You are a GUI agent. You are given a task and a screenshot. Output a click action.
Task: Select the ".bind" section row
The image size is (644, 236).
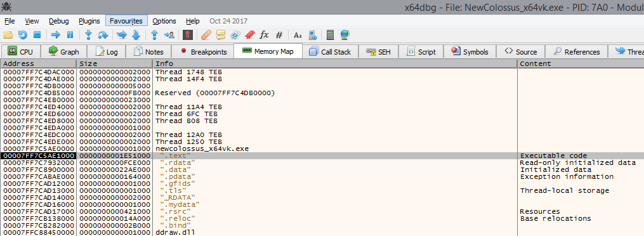[x=322, y=226]
